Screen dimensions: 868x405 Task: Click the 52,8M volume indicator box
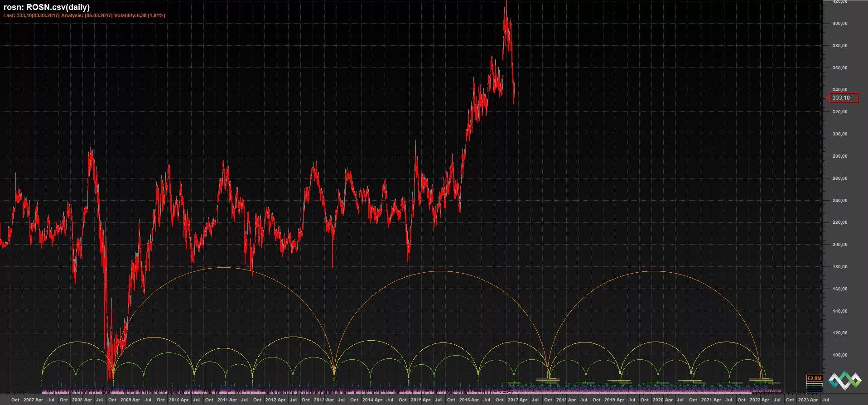pos(814,378)
